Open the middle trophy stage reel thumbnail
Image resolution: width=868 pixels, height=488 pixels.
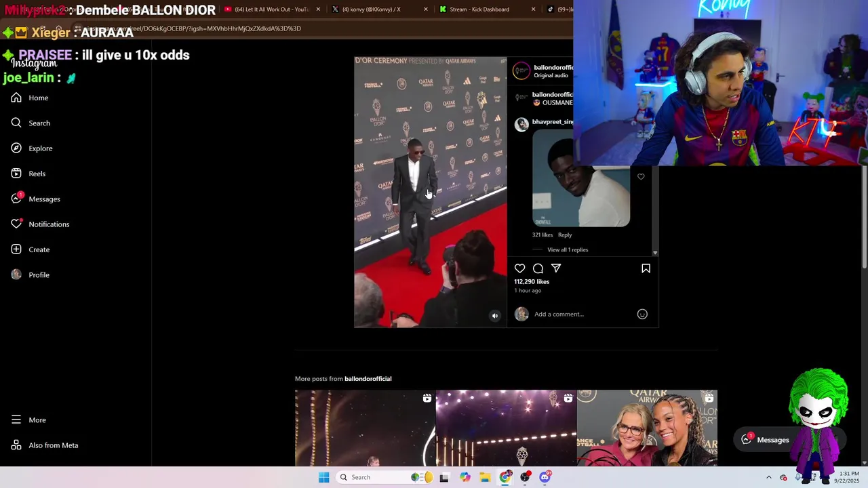pyautogui.click(x=506, y=428)
